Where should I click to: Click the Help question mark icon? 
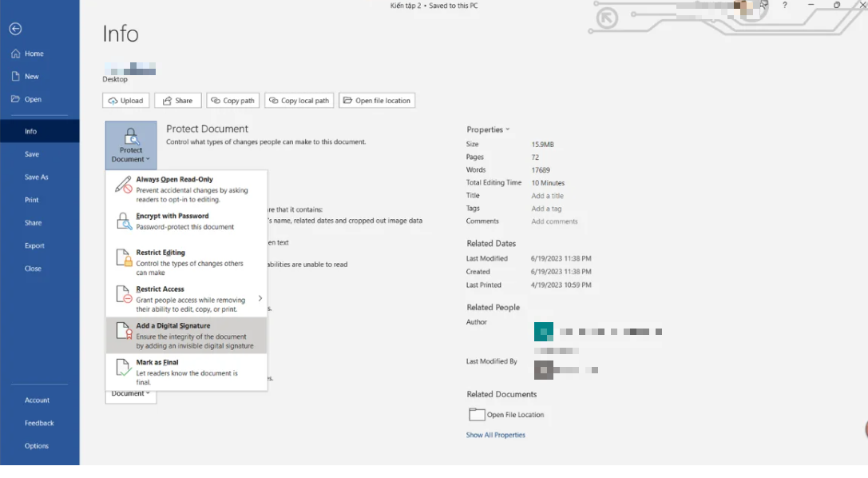click(784, 5)
